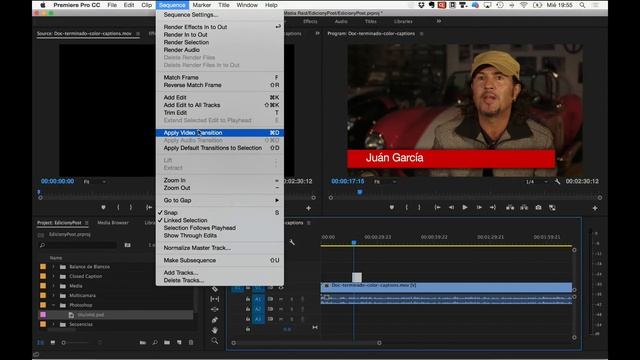Viewport: 640px width, 360px height.
Task: Click the Extract button in Program monitor
Action: (x=524, y=207)
